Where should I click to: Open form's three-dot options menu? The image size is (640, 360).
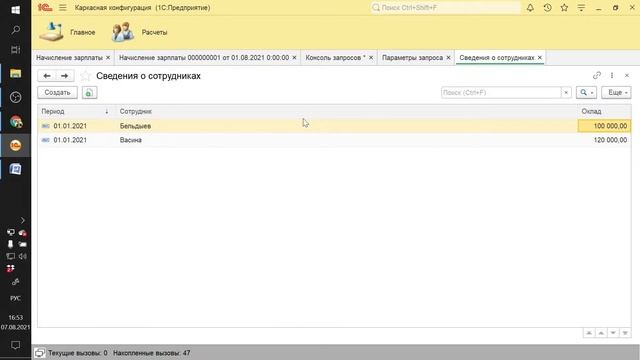tap(612, 76)
